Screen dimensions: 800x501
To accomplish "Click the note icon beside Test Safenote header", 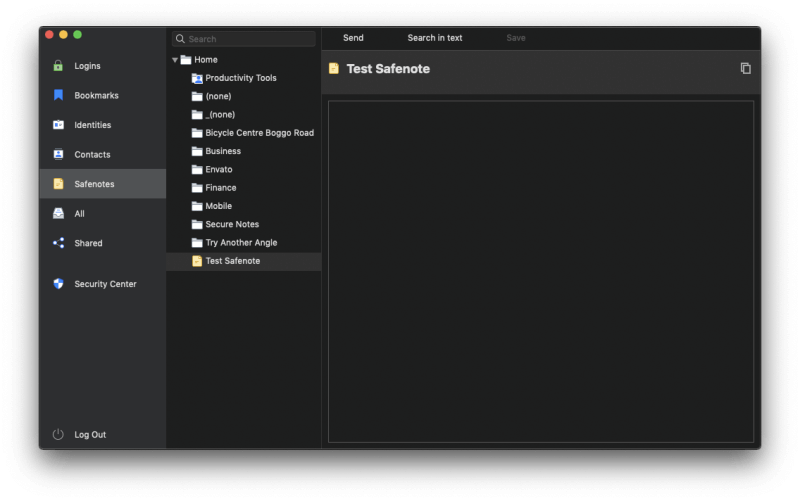I will click(334, 68).
